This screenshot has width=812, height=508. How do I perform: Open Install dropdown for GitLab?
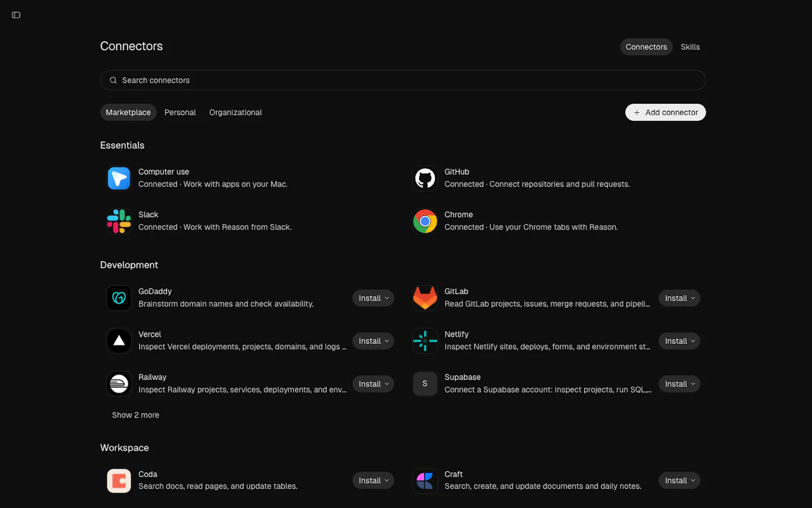pyautogui.click(x=679, y=298)
